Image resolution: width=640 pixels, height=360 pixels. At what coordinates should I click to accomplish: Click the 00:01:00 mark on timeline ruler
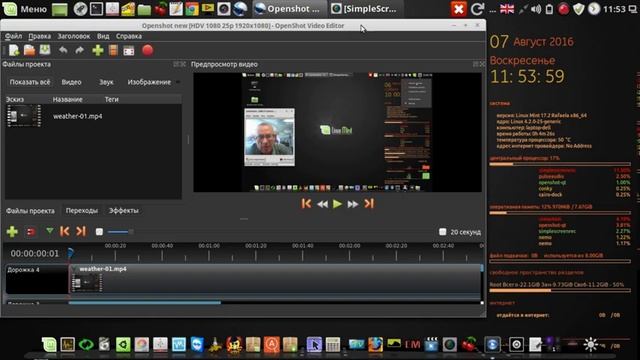pyautogui.click(x=209, y=246)
